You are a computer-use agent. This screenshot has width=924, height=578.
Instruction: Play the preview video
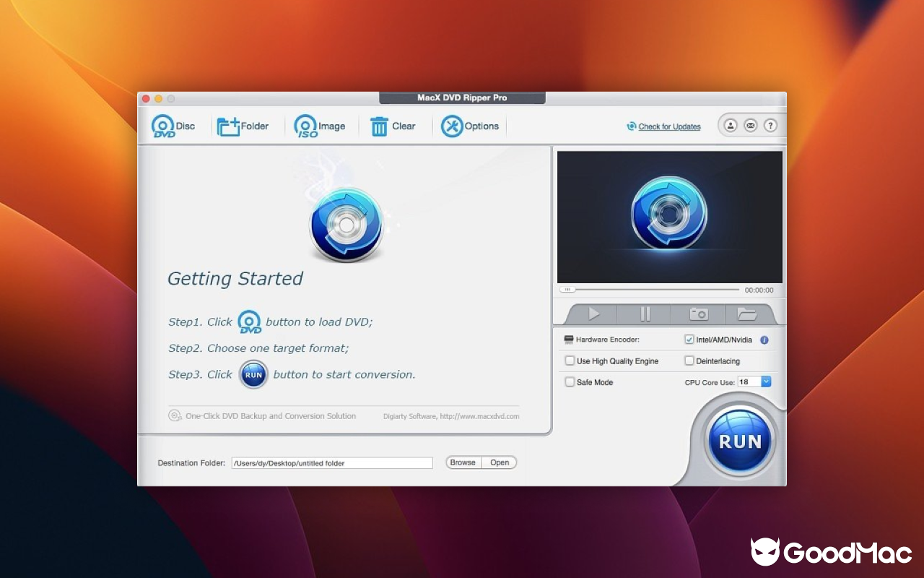(x=593, y=314)
